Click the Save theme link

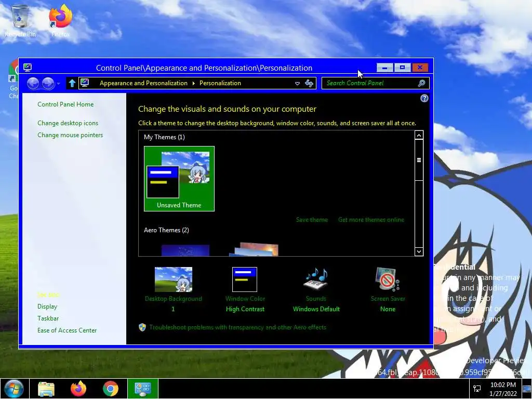(x=312, y=220)
